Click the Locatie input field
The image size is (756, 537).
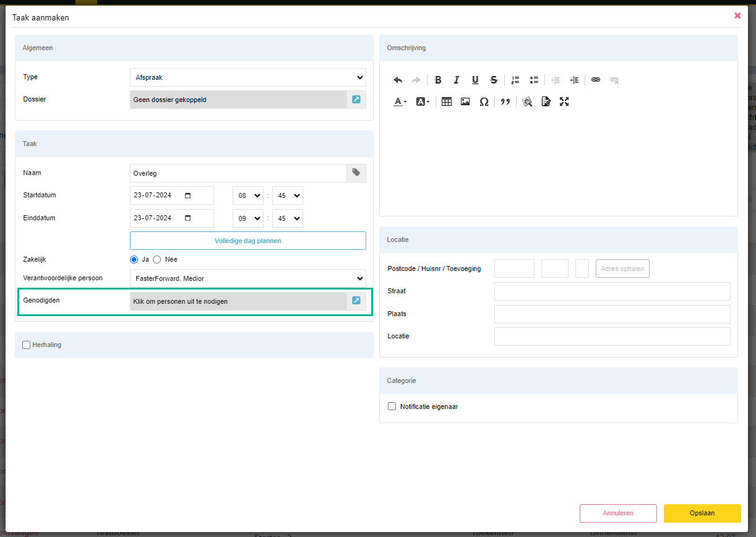pos(612,337)
